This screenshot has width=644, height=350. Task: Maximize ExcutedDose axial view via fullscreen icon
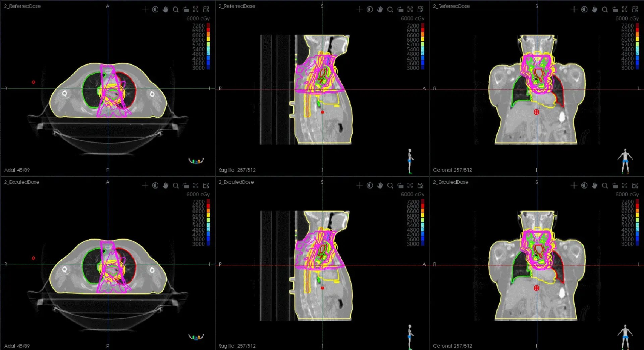coord(196,185)
